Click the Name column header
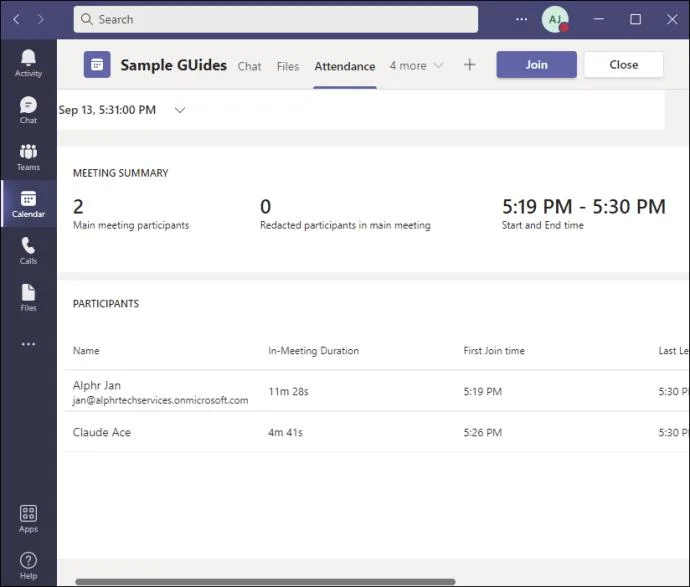Screen dimensions: 690x587 86,351
